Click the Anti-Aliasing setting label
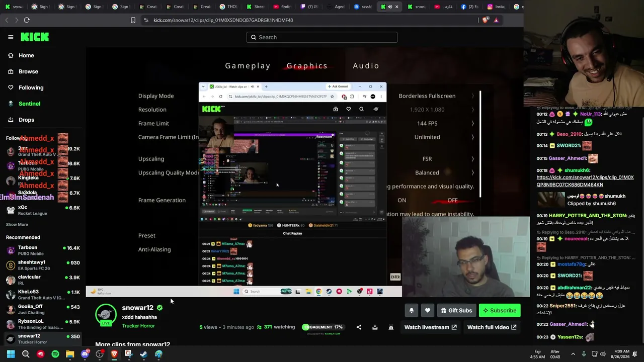The width and height of the screenshot is (644, 362). pos(154,249)
